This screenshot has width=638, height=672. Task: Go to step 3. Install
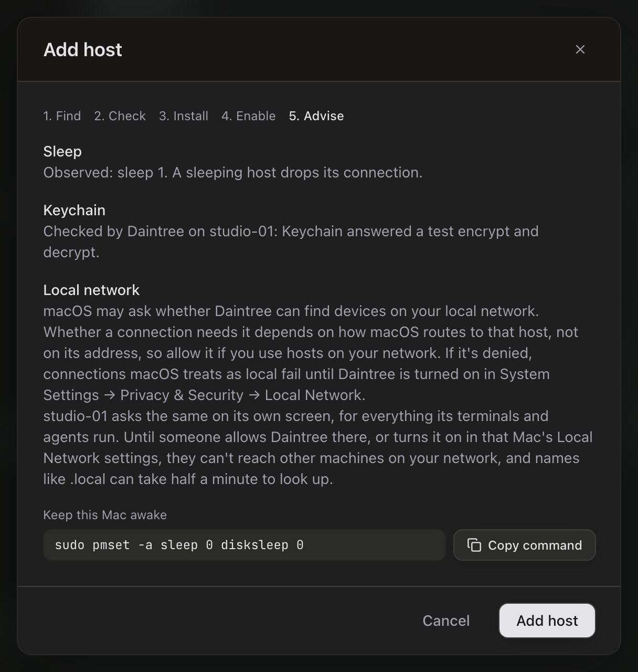[x=184, y=116]
